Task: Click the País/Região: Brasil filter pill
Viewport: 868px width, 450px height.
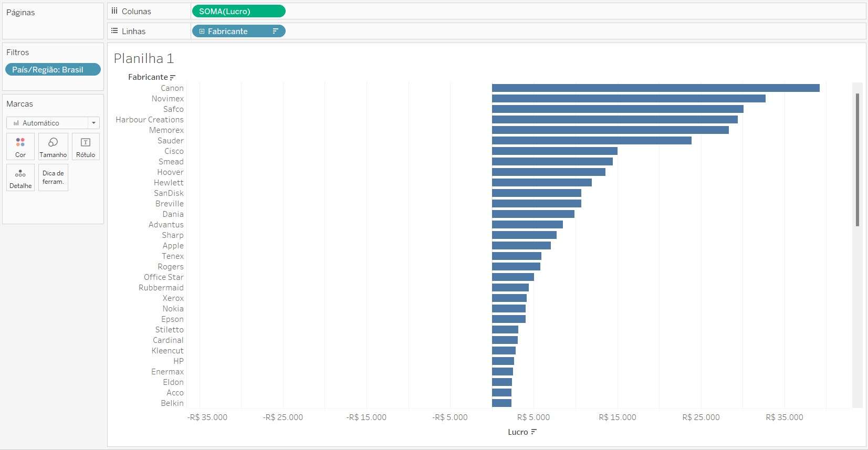Action: pyautogui.click(x=53, y=69)
